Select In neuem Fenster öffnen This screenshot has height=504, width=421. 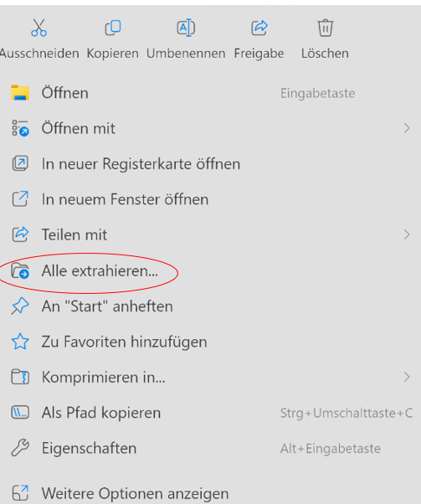tap(211, 199)
